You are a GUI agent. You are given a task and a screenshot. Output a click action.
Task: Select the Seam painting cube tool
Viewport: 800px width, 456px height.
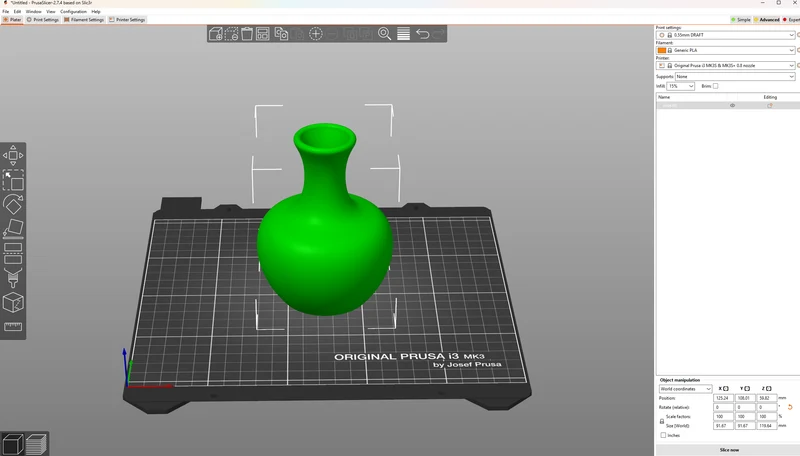click(13, 302)
